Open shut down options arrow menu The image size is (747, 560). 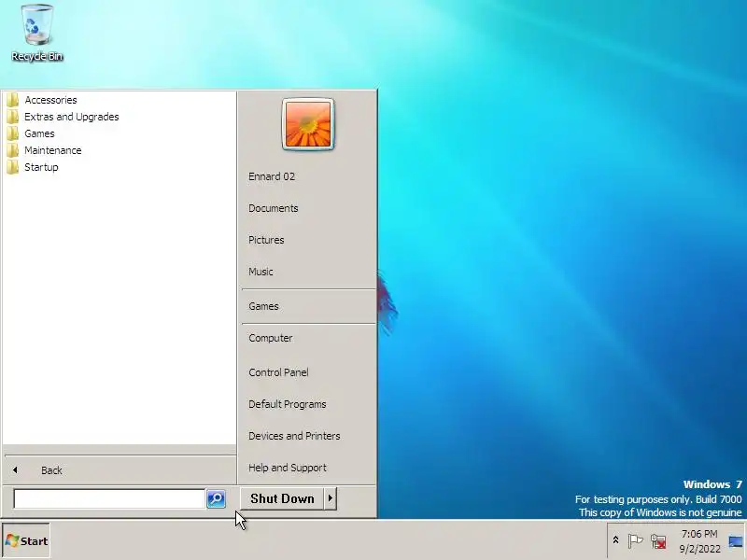[x=331, y=498]
